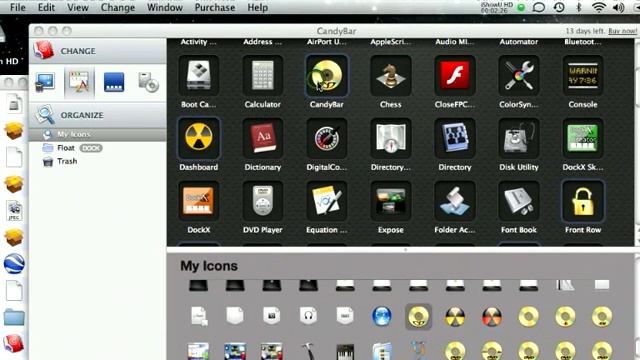Switch to Dock customization view

coord(114,82)
